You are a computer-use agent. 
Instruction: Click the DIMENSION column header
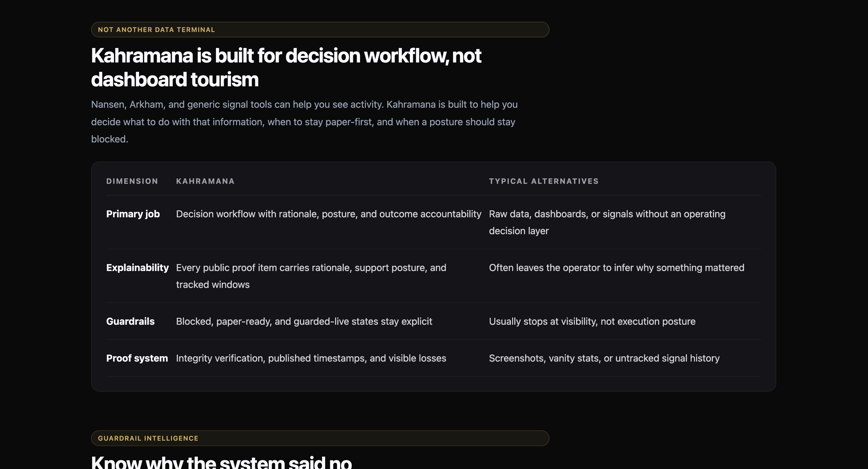132,181
